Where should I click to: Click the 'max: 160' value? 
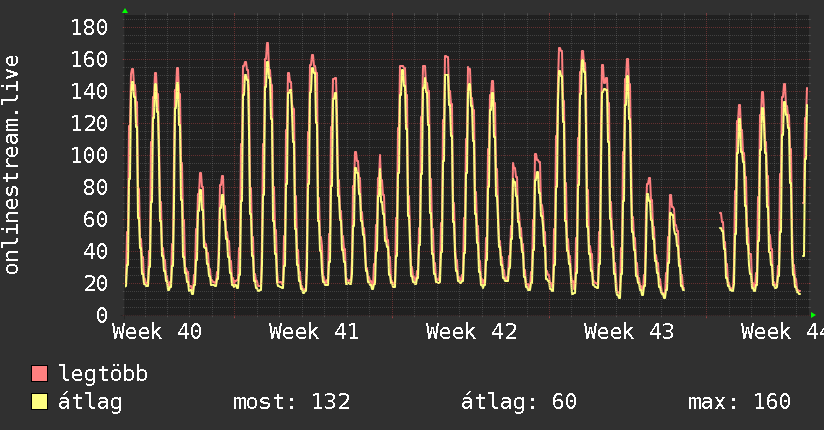pos(739,402)
